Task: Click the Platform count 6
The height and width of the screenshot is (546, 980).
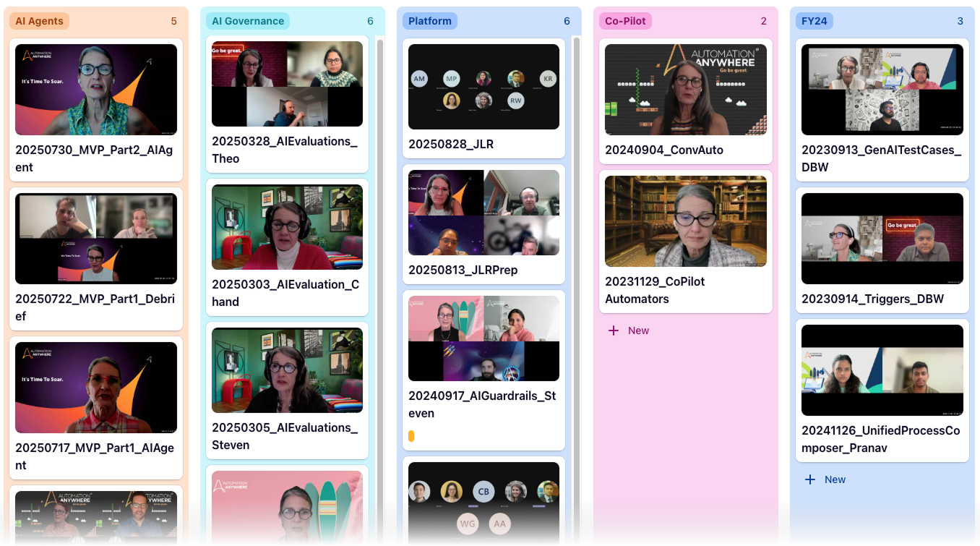Action: pos(567,21)
